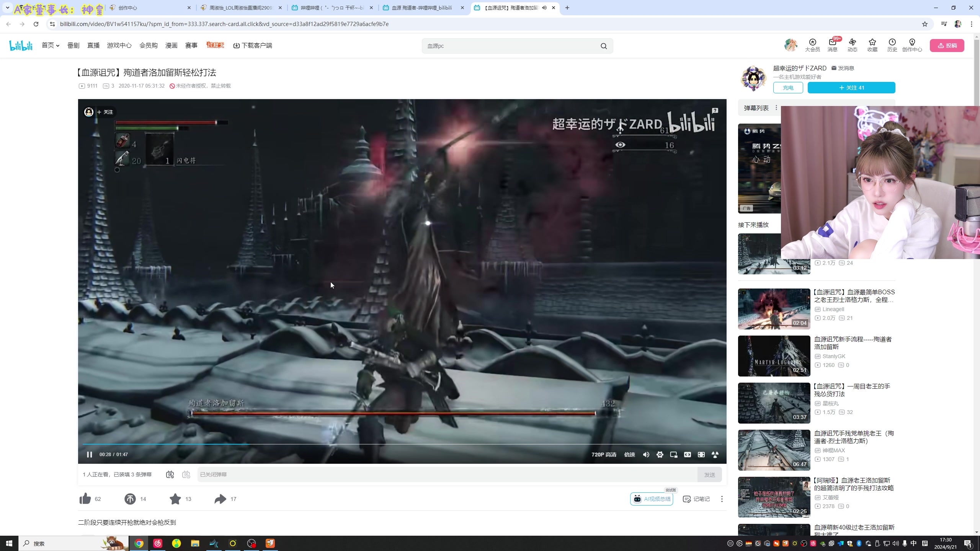Open AI视频总结 summary
The image size is (980, 551).
[652, 499]
